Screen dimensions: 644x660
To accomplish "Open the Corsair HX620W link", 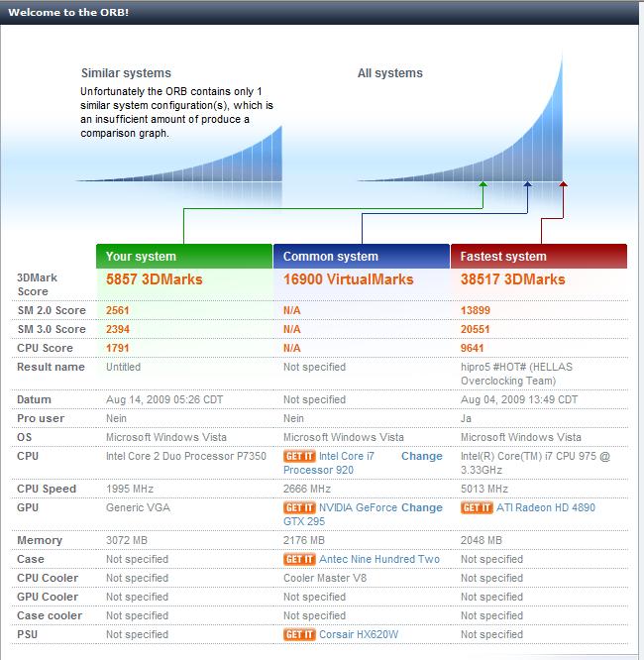I will coord(358,634).
